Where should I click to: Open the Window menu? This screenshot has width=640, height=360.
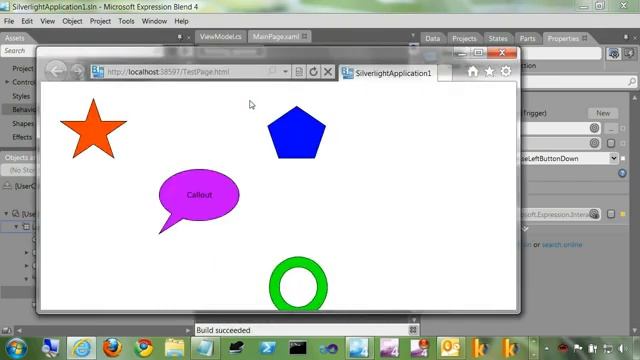coord(154,21)
